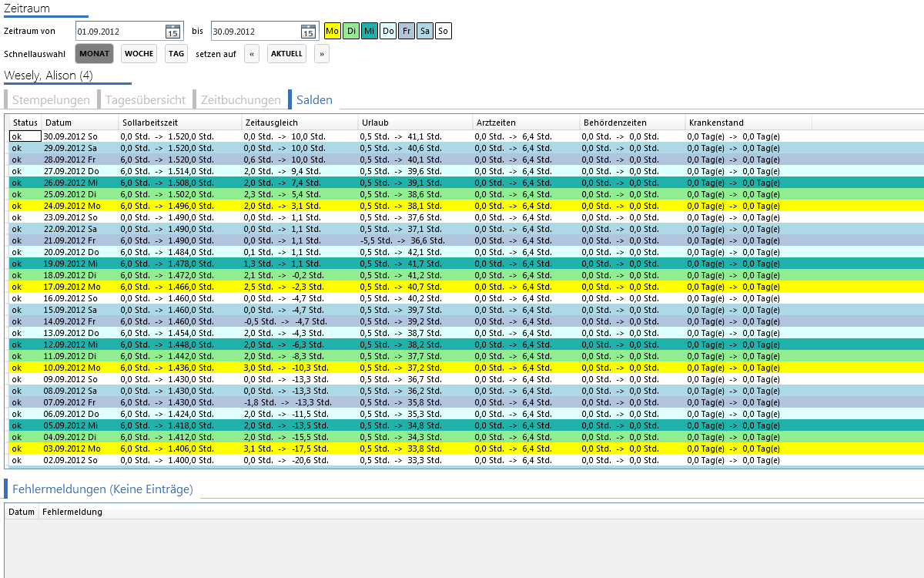Toggle the Di weekday filter
The height and width of the screenshot is (578, 924).
tap(350, 31)
